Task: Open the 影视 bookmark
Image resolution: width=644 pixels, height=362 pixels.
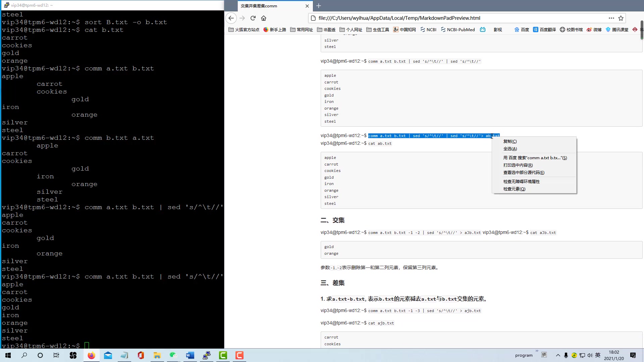Action: click(498, 29)
